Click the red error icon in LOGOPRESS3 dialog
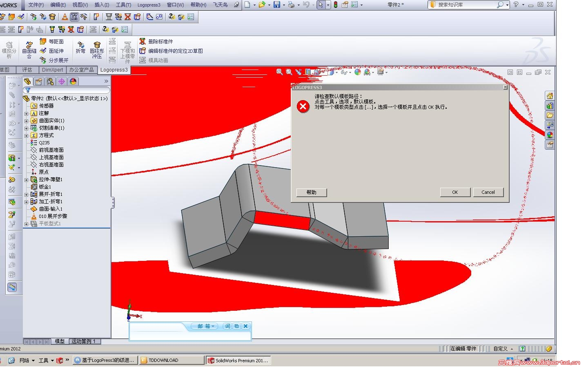 tap(303, 107)
